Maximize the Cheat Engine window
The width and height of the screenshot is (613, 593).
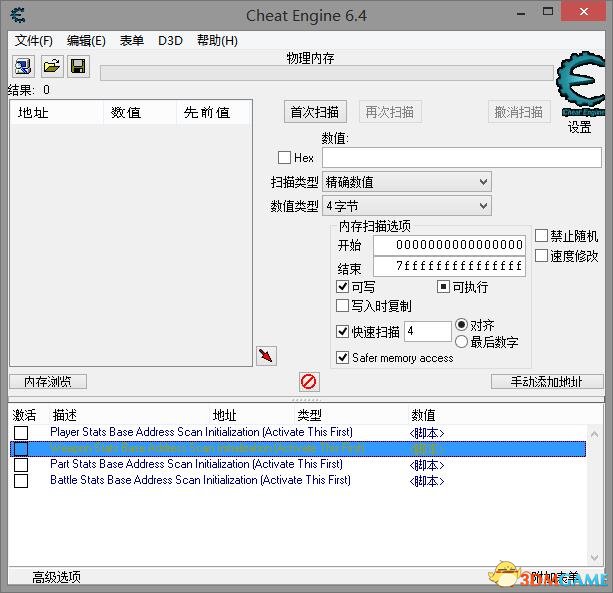548,11
